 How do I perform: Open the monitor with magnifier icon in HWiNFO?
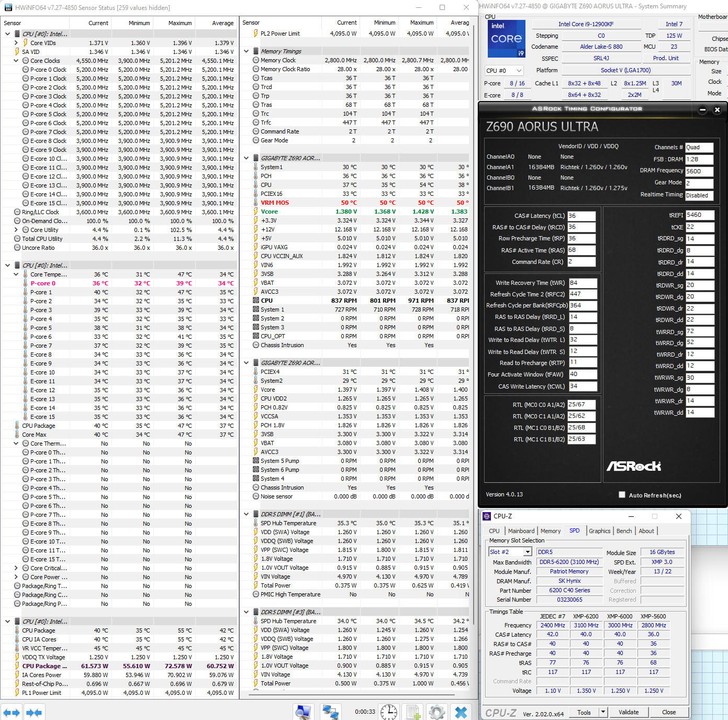[303, 712]
